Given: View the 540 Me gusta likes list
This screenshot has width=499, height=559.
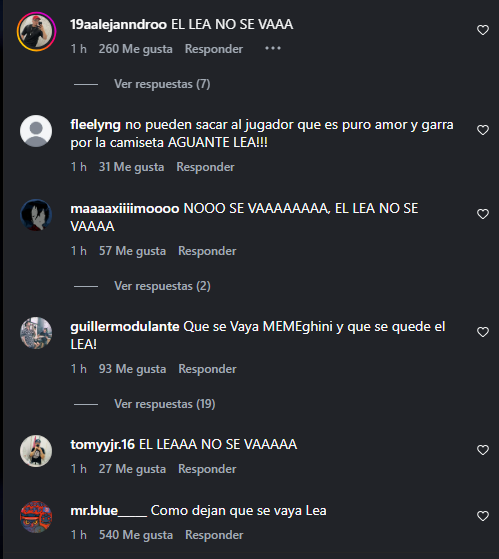Looking at the screenshot, I should pyautogui.click(x=136, y=535).
